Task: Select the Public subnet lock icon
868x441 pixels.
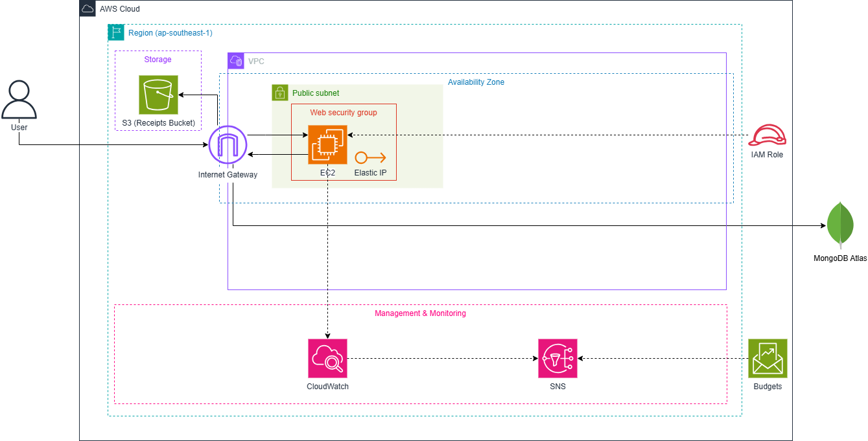Action: click(279, 93)
